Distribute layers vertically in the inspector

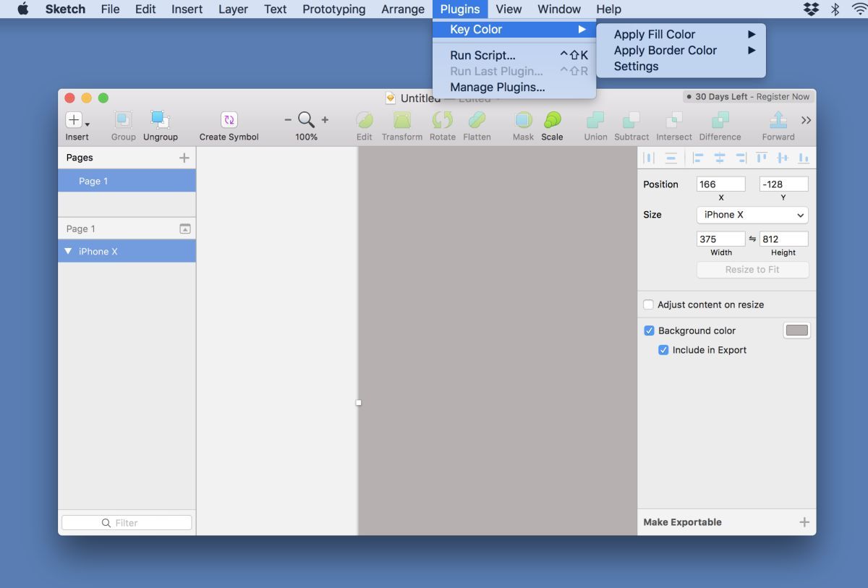(x=671, y=158)
